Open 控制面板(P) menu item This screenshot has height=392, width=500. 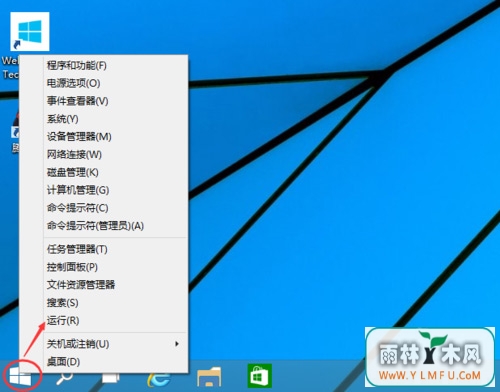(x=104, y=267)
